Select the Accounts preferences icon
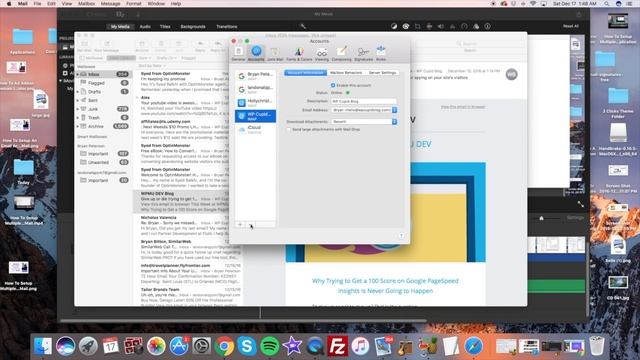 (256, 53)
